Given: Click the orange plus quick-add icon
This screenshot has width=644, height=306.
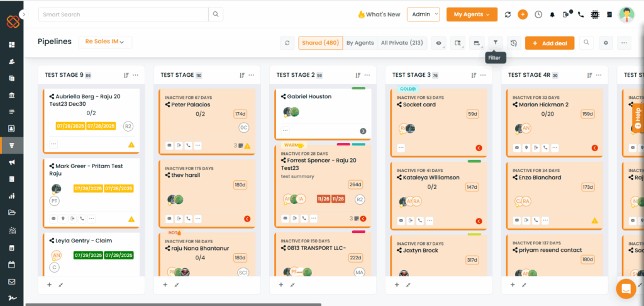Looking at the screenshot, I should point(523,14).
